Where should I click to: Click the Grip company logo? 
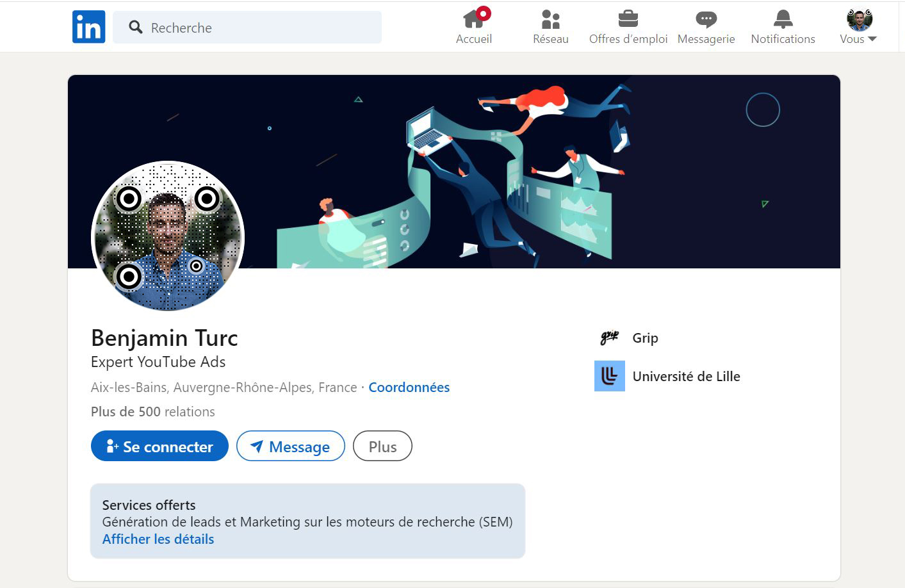click(609, 338)
